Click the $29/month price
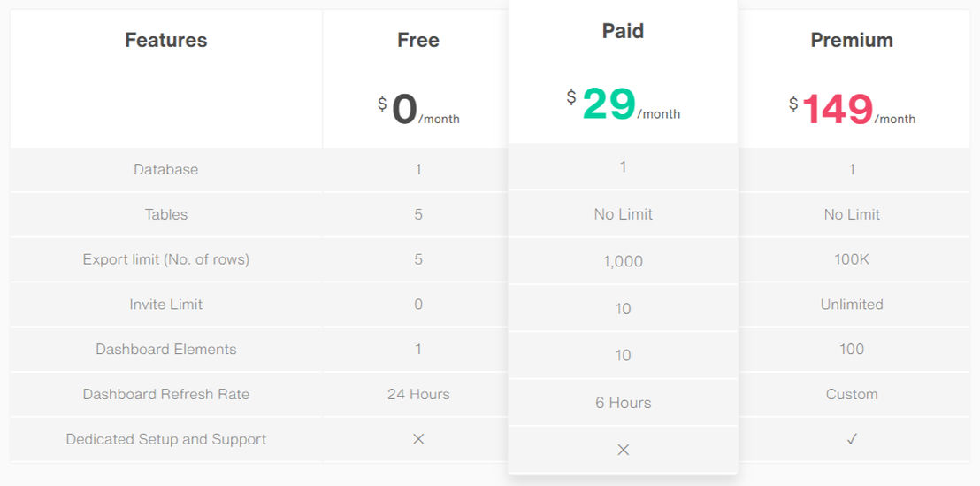The width and height of the screenshot is (980, 486). 624,105
